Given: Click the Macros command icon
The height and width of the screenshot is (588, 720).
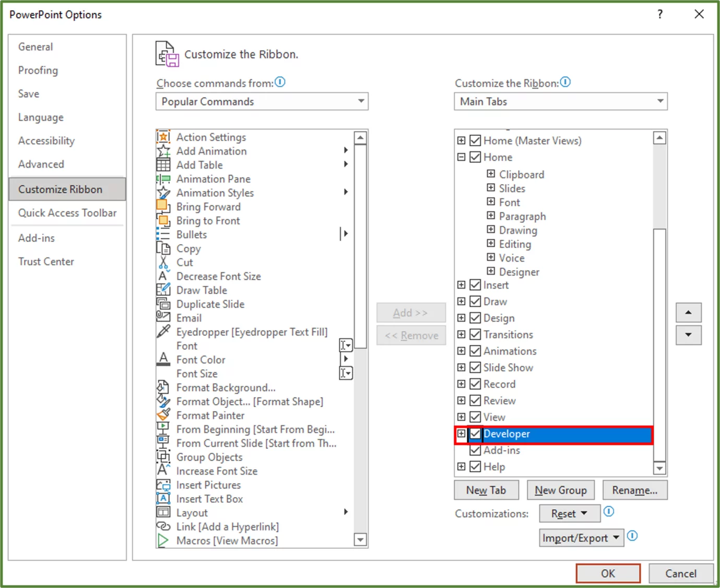Looking at the screenshot, I should (163, 541).
